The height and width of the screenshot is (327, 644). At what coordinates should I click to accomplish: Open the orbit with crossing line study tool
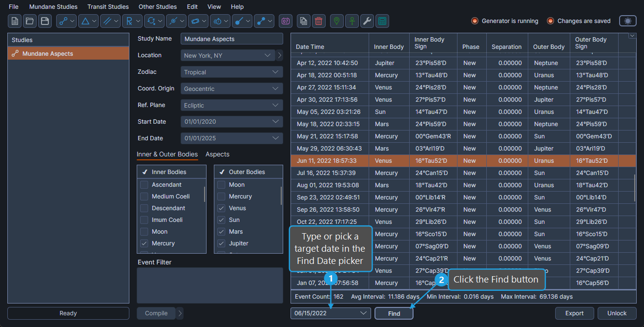click(176, 21)
